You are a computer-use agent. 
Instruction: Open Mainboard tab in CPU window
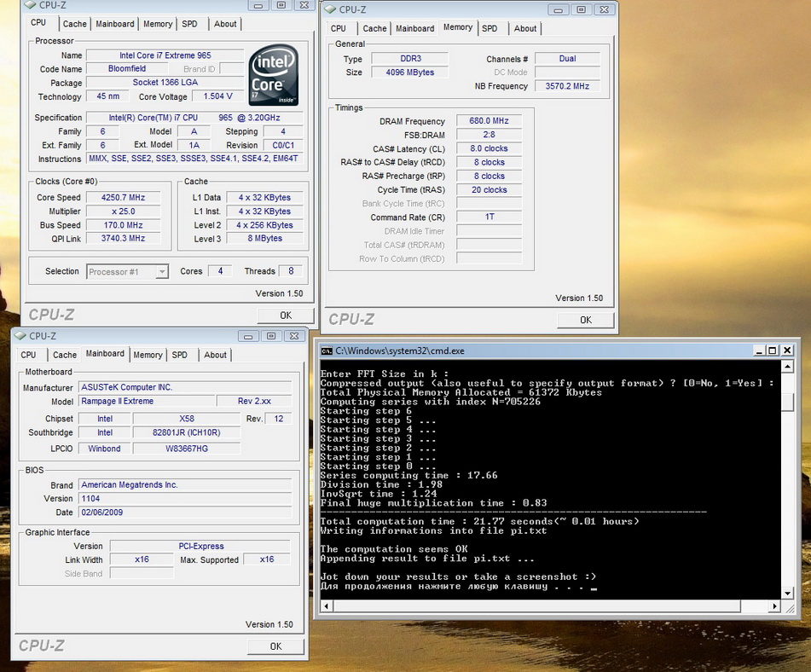(115, 24)
